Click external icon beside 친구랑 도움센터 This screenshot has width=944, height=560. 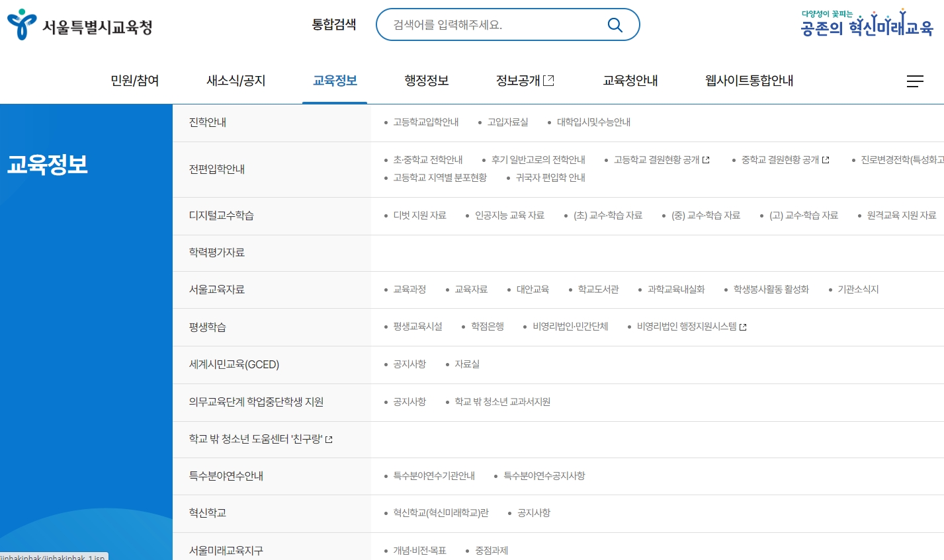pyautogui.click(x=329, y=440)
